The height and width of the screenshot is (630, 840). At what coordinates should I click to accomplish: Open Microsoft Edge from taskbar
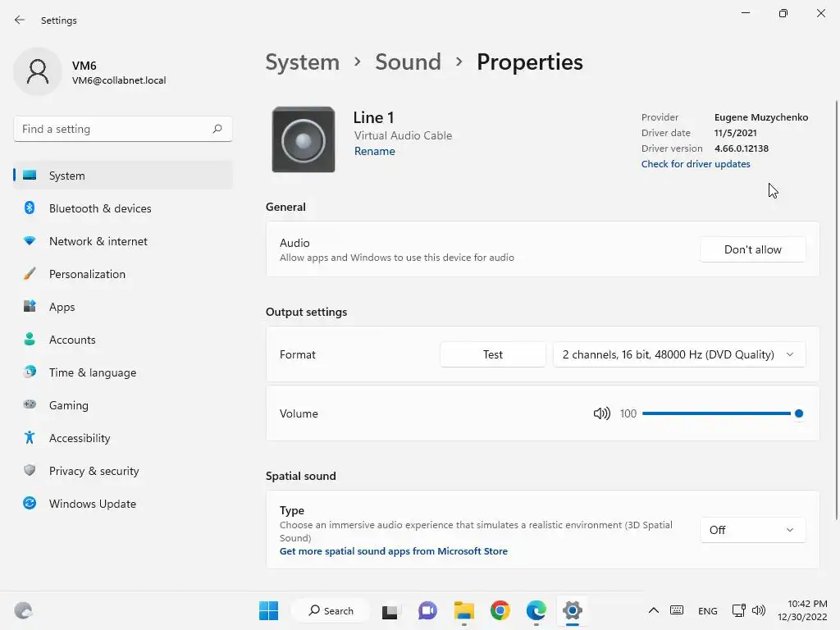[536, 610]
